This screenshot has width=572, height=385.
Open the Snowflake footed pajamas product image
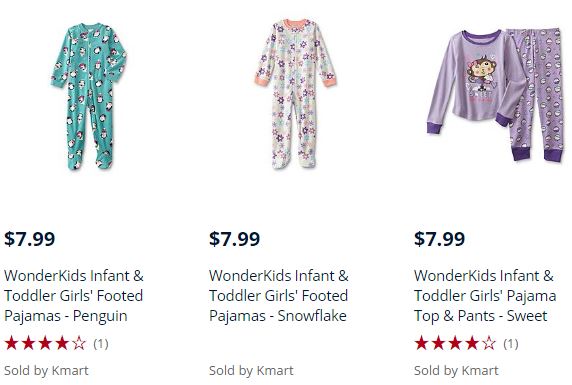[x=295, y=94]
